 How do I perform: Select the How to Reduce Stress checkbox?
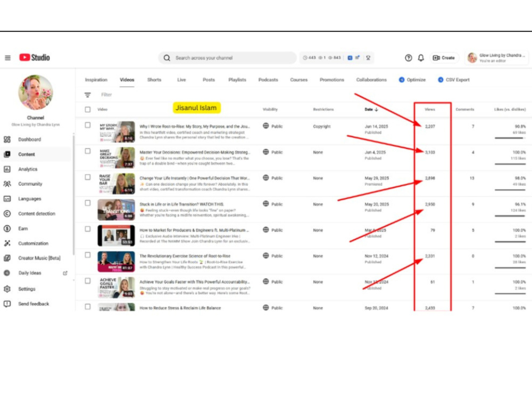(88, 307)
